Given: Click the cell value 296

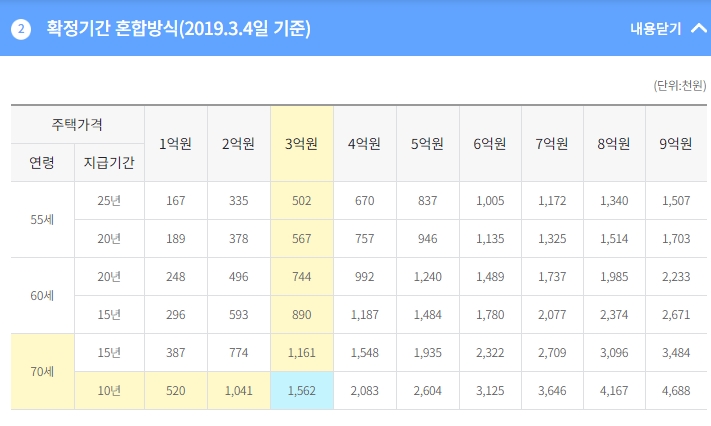Looking at the screenshot, I should tap(175, 315).
